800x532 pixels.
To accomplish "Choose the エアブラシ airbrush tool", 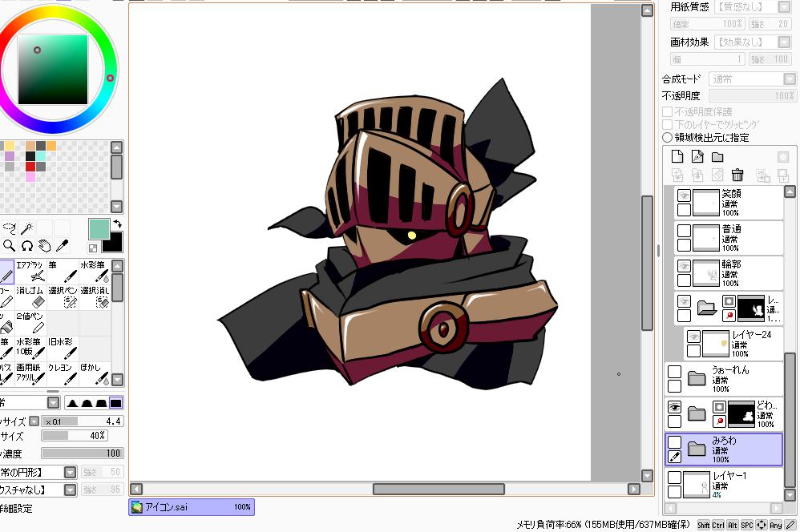I will (x=30, y=271).
